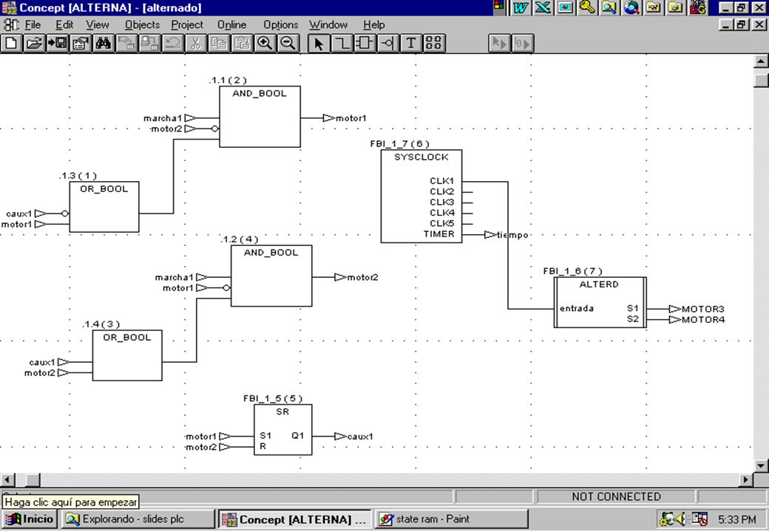This screenshot has width=769, height=532.
Task: Click the Copy pages icon
Action: click(x=219, y=43)
